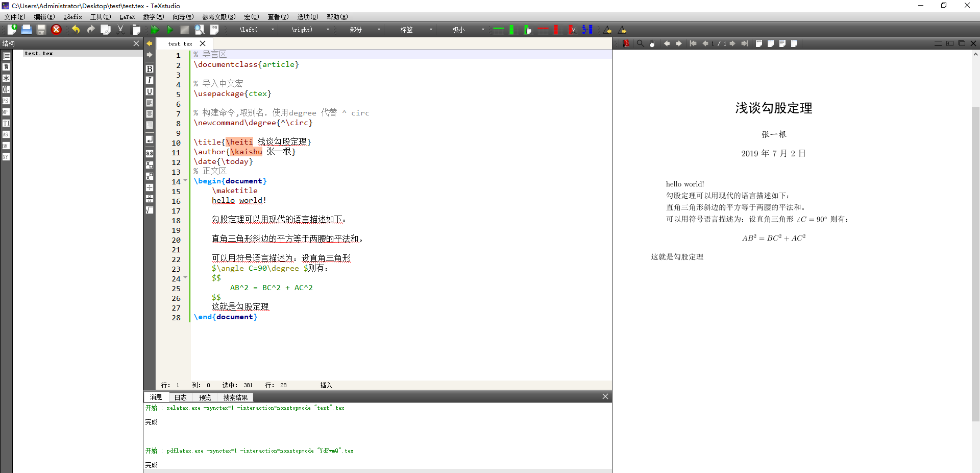Save the current file via floppy icon

pyautogui.click(x=41, y=30)
